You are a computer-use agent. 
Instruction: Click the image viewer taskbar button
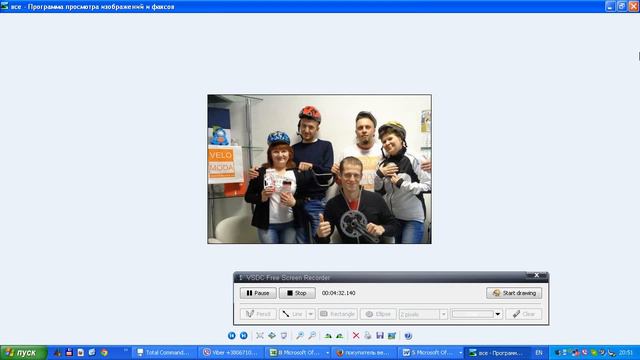tap(497, 353)
